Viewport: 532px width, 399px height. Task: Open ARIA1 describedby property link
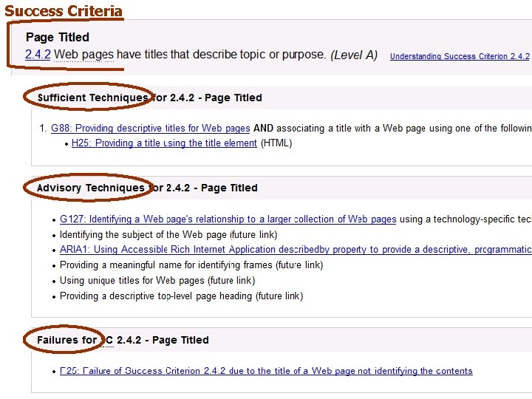coord(296,250)
